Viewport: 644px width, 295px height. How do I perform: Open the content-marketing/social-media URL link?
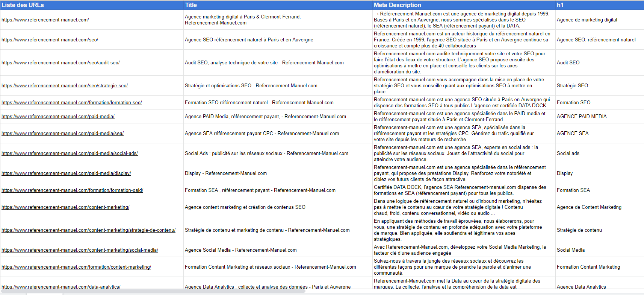click(80, 250)
